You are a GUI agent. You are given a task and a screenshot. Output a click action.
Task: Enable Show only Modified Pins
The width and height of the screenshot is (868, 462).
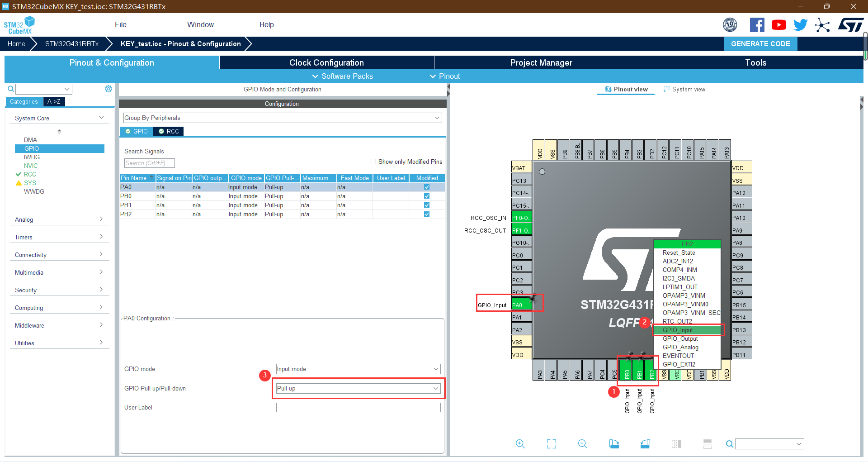coord(373,162)
